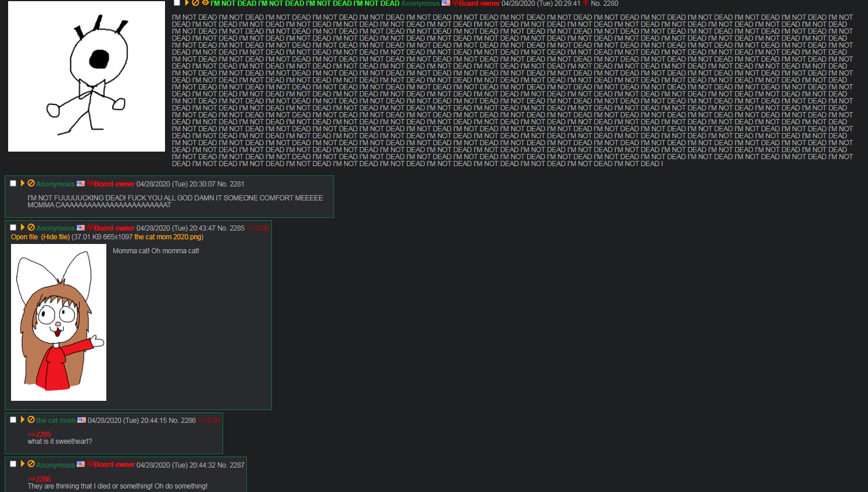Click the Open file link on post 2285
The image size is (868, 492).
(x=24, y=237)
